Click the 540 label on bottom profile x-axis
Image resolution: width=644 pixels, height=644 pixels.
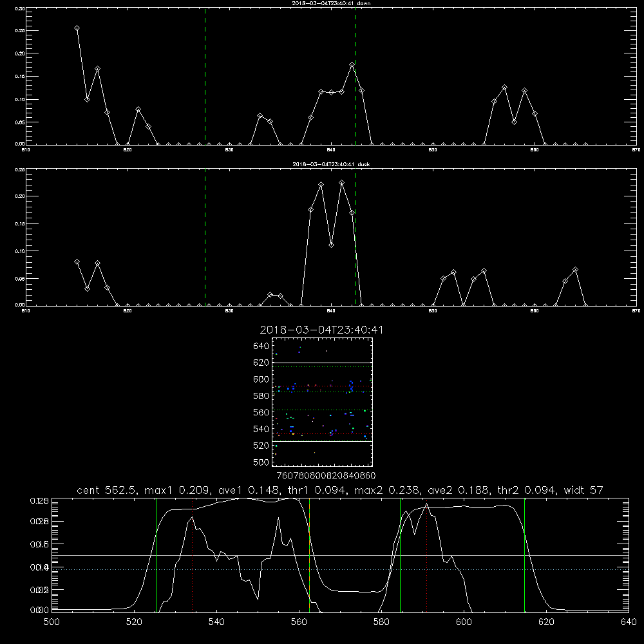click(x=216, y=622)
